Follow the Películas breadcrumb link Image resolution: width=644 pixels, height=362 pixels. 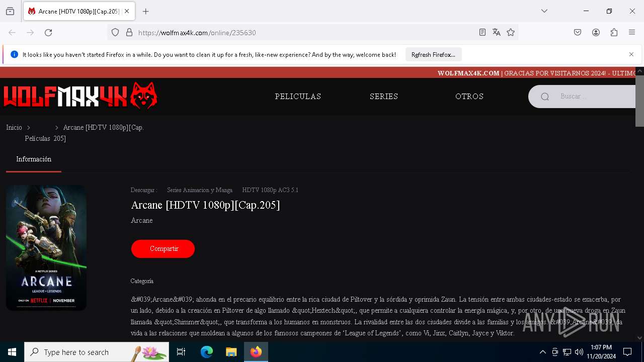38,138
